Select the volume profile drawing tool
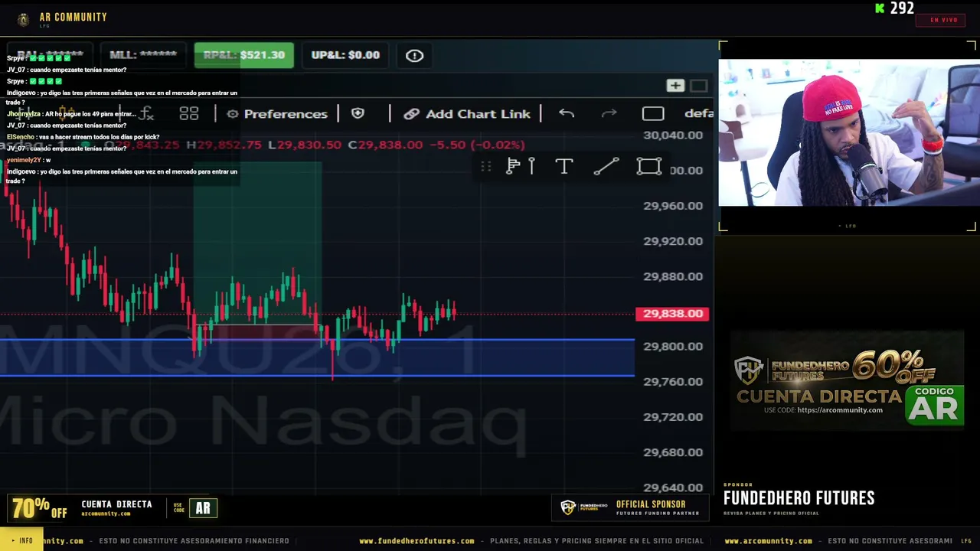 (x=513, y=166)
